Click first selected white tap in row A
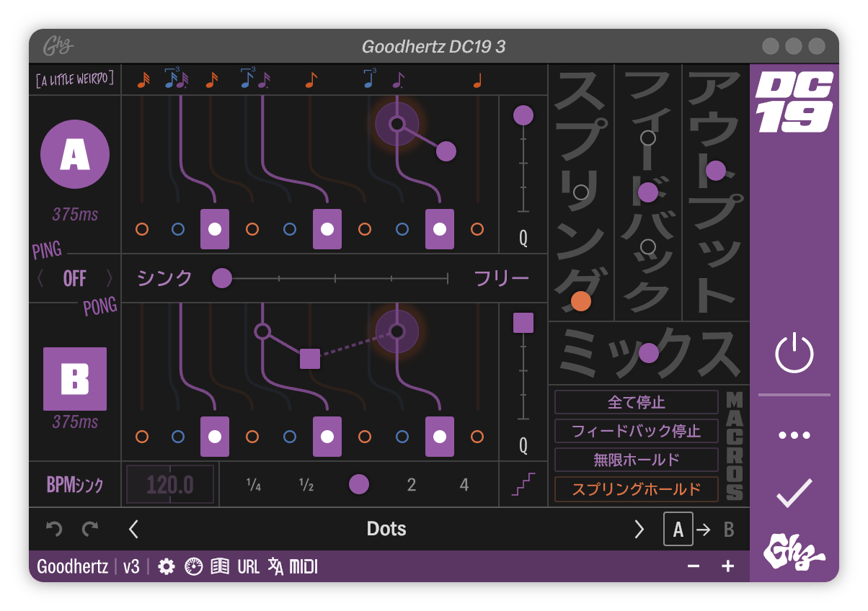This screenshot has height=611, width=868. click(215, 229)
